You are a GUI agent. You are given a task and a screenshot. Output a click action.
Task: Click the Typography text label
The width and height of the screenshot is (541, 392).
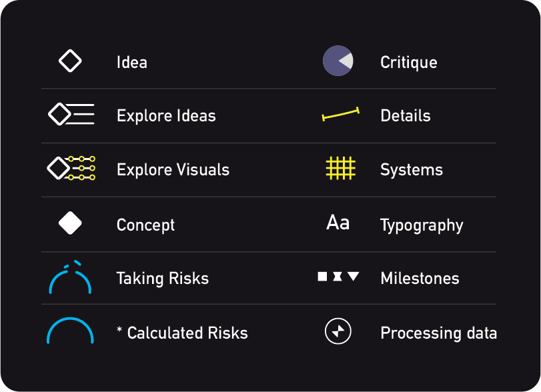point(422,225)
